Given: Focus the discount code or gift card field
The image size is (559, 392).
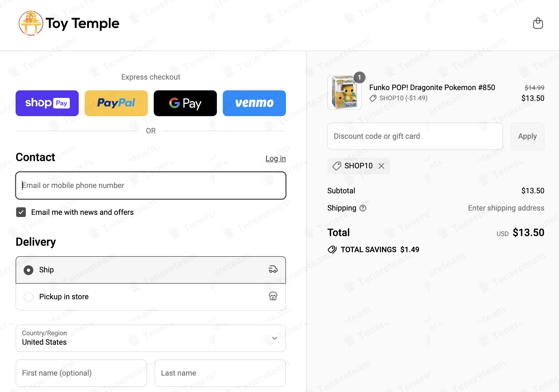Looking at the screenshot, I should 415,136.
